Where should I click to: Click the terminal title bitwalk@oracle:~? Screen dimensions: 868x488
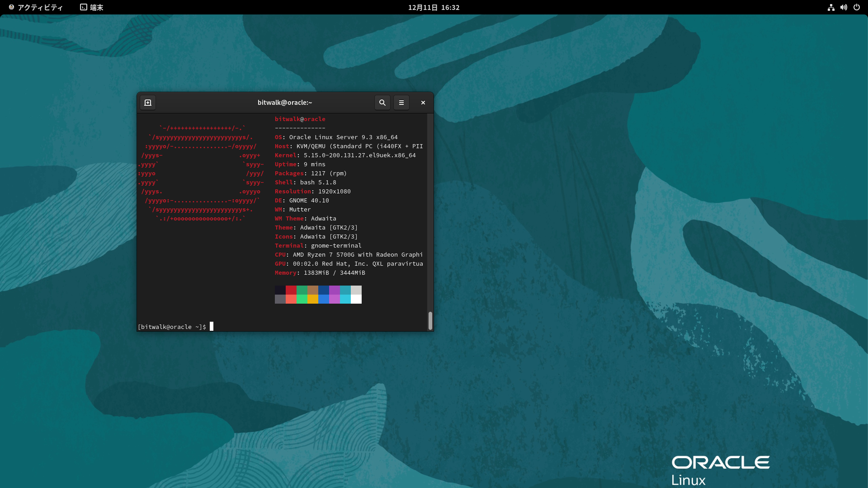pos(285,103)
